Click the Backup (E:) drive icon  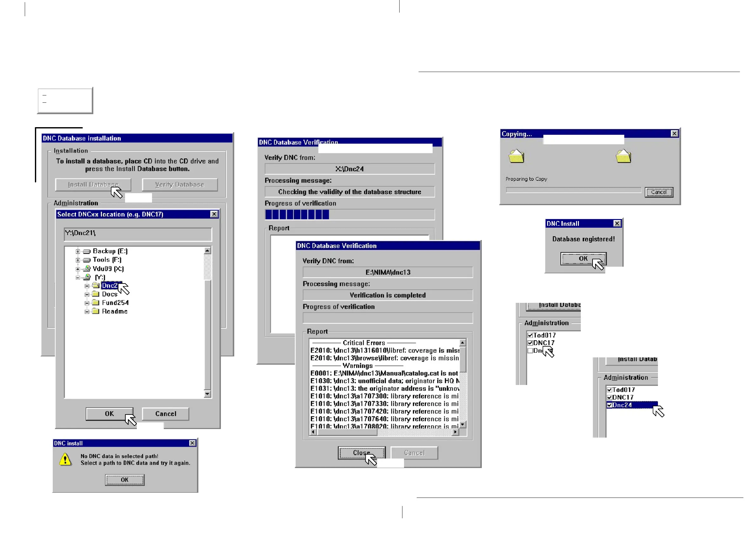[87, 251]
